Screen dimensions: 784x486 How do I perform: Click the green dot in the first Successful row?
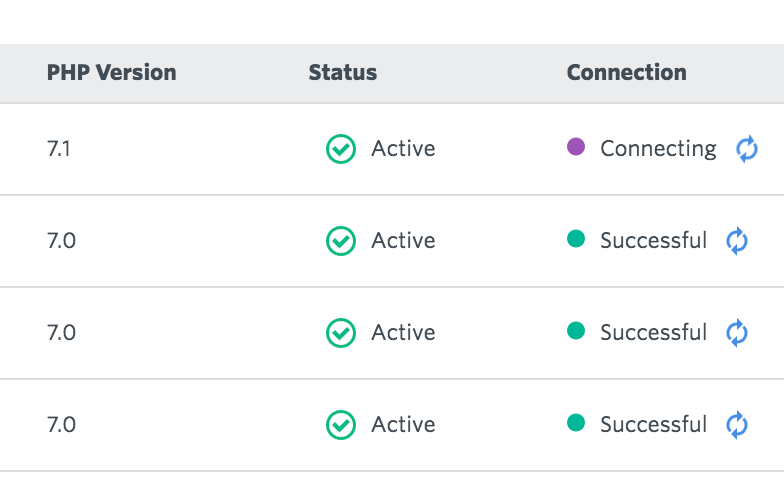(x=576, y=238)
